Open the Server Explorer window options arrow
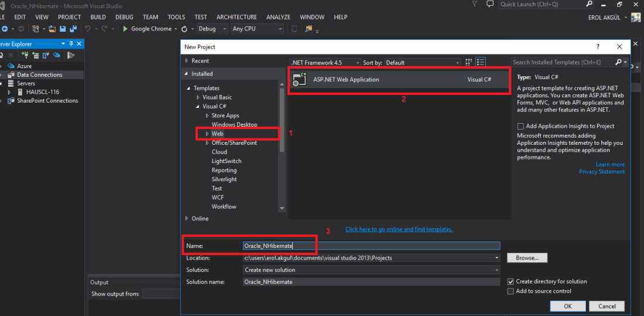Viewport: 644px width, 316px height. pyautogui.click(x=63, y=43)
